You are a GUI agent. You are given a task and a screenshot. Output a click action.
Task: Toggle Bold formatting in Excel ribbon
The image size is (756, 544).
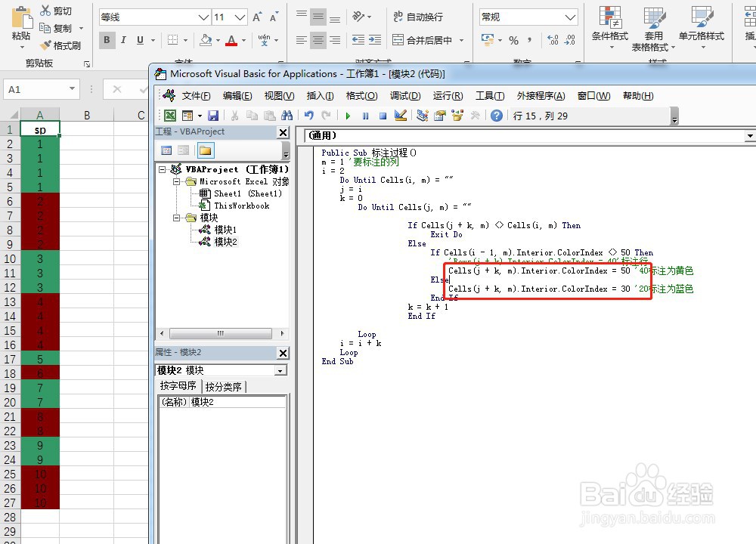click(x=107, y=40)
